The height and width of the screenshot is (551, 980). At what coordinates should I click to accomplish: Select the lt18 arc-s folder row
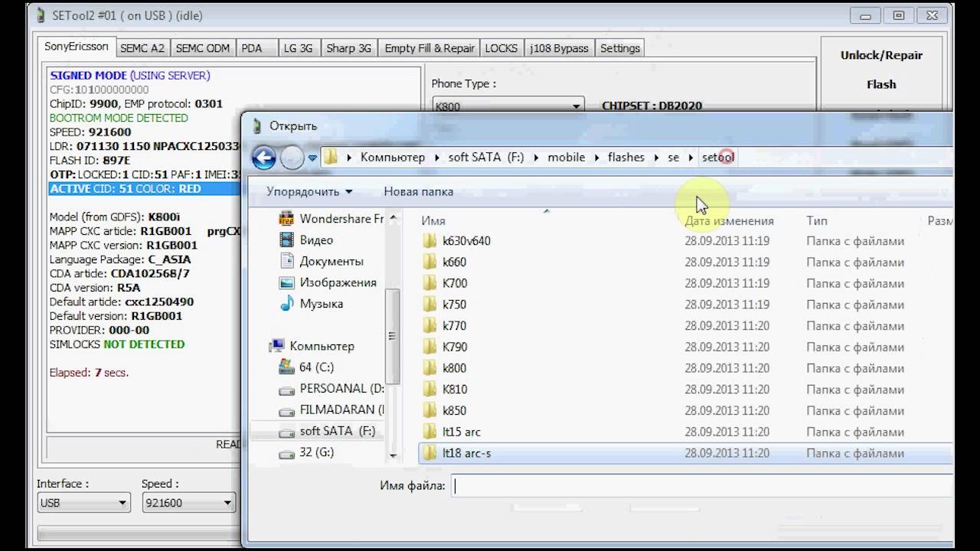point(685,453)
